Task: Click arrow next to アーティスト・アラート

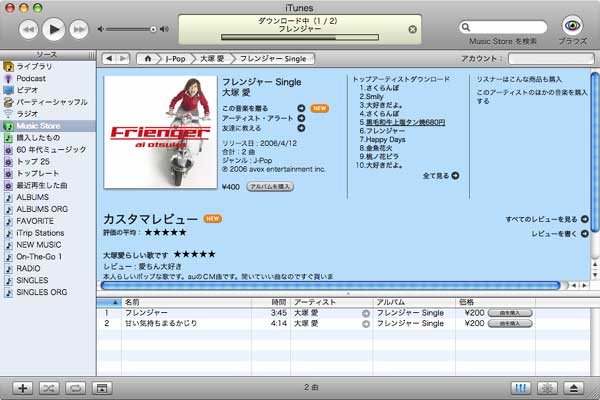Action: pyautogui.click(x=301, y=118)
